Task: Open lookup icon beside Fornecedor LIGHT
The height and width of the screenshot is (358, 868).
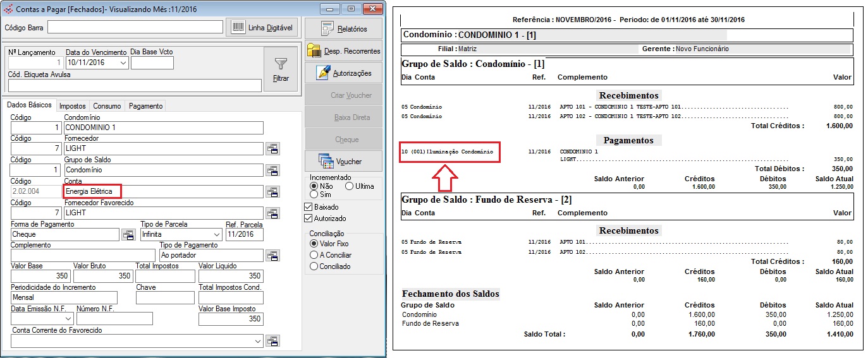Action: [x=272, y=149]
